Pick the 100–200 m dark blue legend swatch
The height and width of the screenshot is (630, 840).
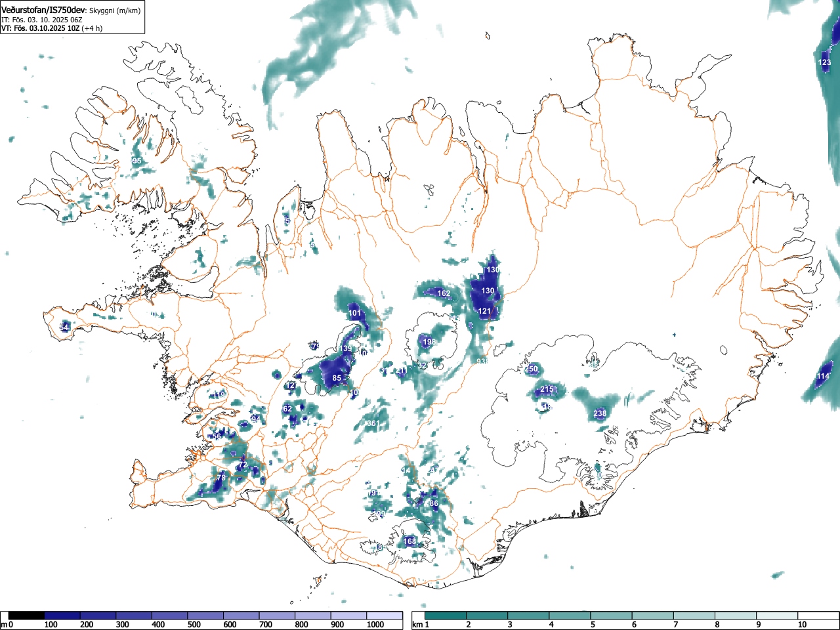(62, 616)
